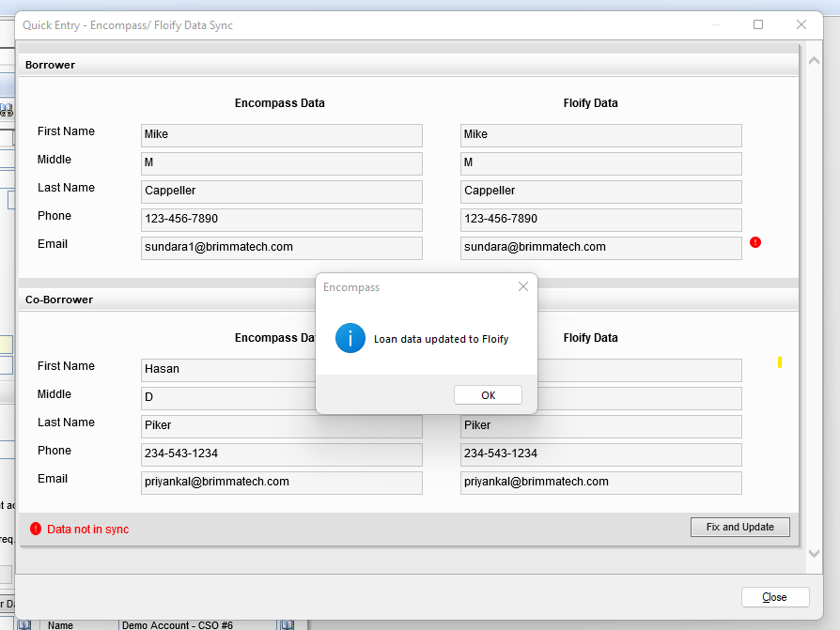Click the red warning icon next to Data not in sync

click(36, 529)
